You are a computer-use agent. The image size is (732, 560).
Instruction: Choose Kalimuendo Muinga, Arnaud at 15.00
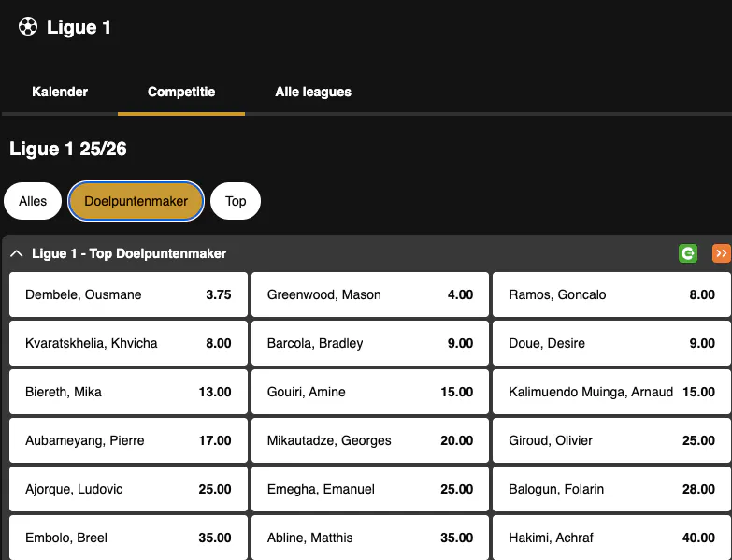tap(612, 392)
